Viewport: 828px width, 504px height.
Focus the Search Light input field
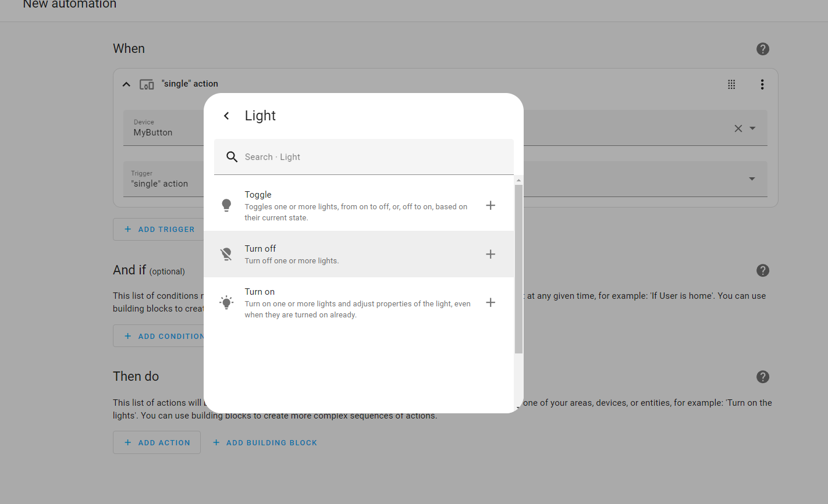[x=372, y=157]
